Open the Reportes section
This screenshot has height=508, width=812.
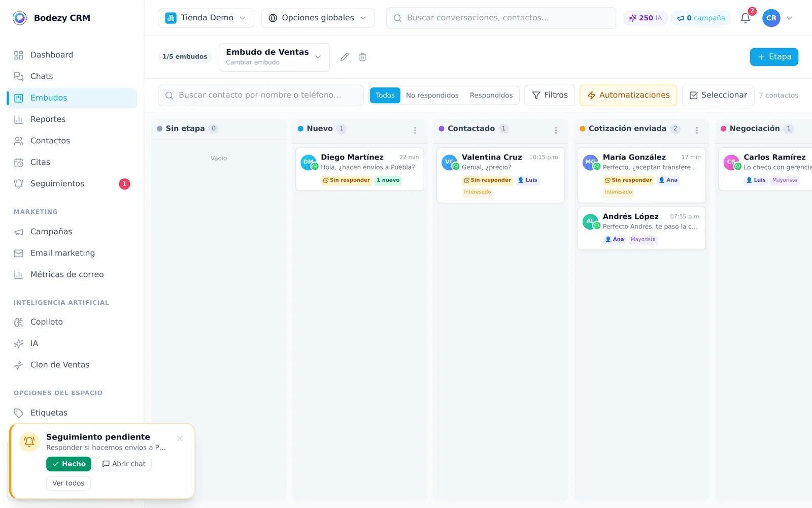[x=72, y=119]
